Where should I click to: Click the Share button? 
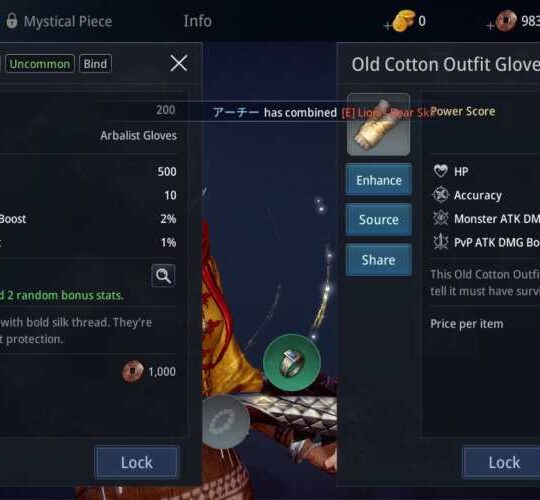click(378, 260)
